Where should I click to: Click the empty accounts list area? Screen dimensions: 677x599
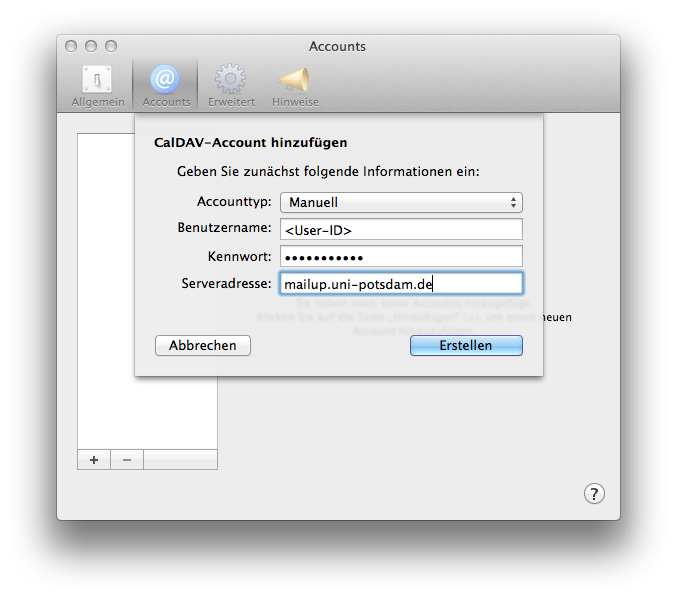(x=106, y=400)
